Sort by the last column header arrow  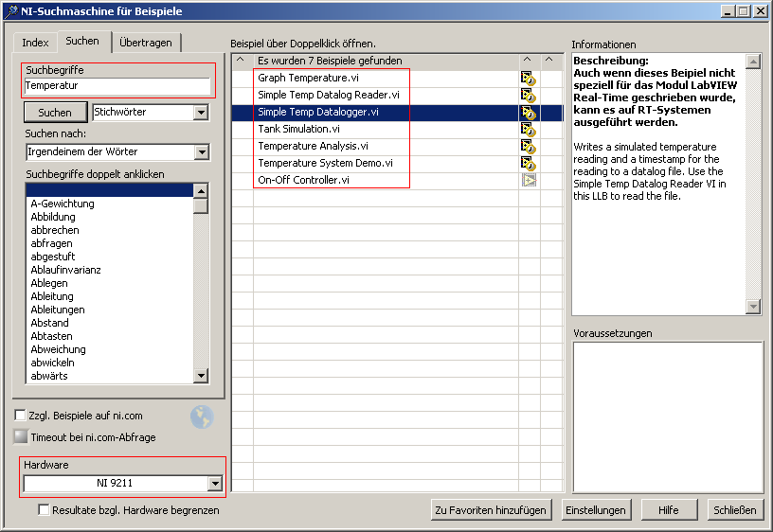[548, 60]
